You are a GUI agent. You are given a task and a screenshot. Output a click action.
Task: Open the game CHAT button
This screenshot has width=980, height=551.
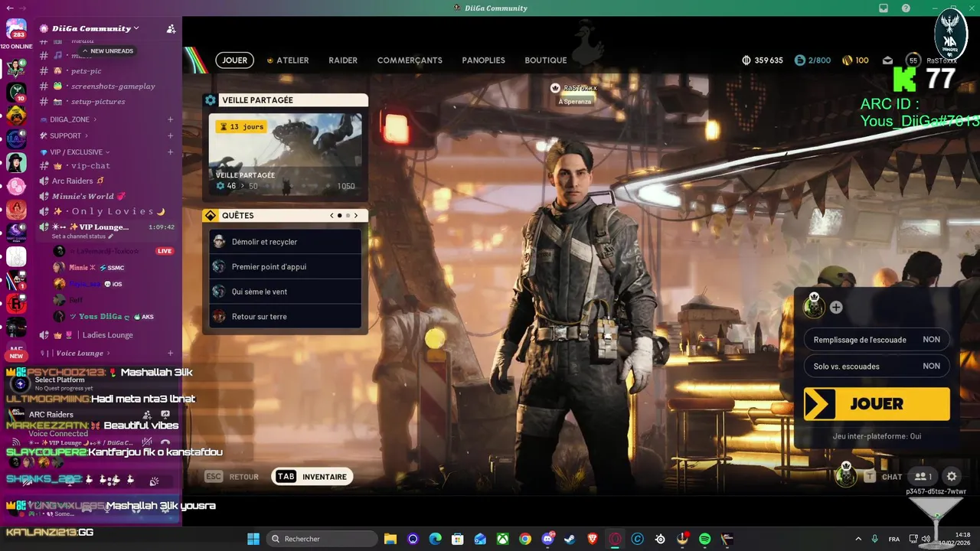(x=884, y=476)
